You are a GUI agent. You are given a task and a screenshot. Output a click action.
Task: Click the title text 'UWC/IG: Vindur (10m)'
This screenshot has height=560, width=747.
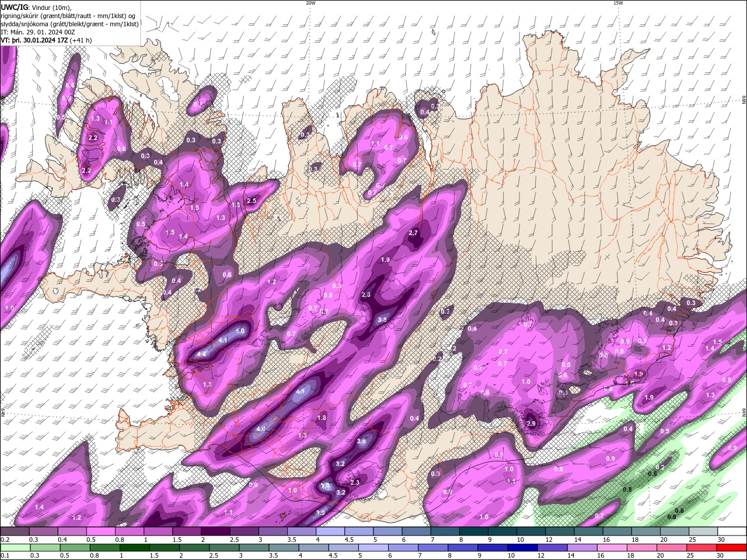point(36,7)
